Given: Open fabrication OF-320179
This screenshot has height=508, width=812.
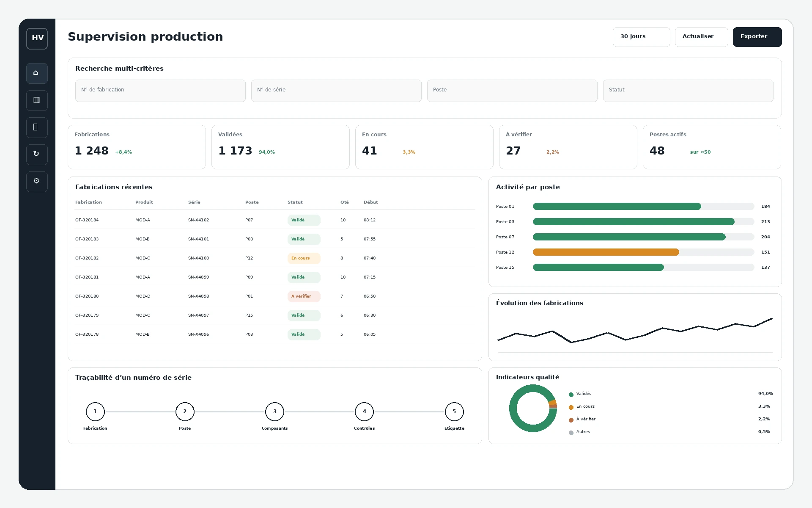Looking at the screenshot, I should [x=87, y=315].
